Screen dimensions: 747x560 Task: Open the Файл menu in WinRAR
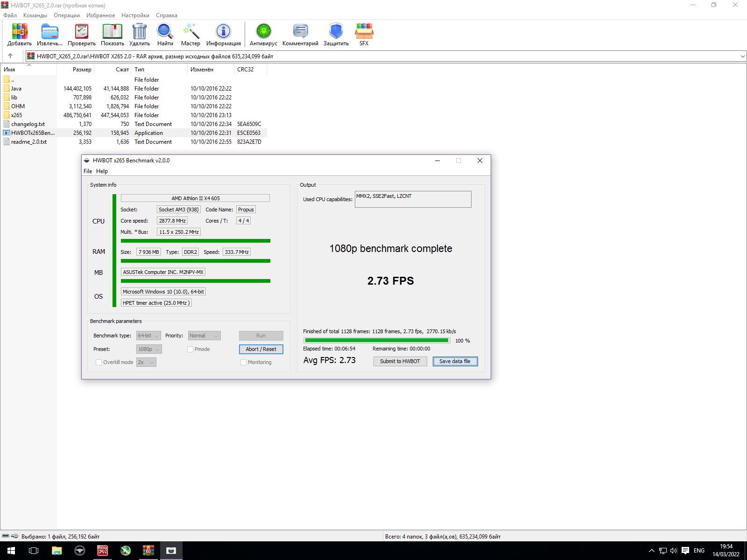(10, 15)
